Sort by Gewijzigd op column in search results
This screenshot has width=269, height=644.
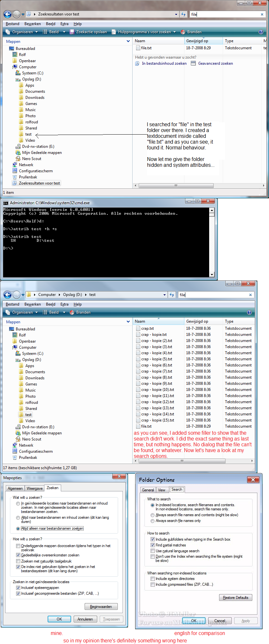tap(204, 41)
